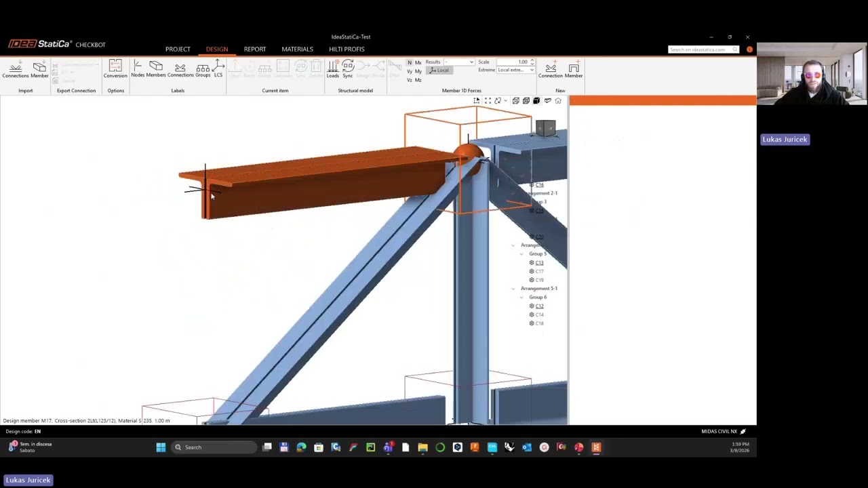Click the rotate view viewport icon
Viewport: 868px width, 488px height.
(498, 101)
